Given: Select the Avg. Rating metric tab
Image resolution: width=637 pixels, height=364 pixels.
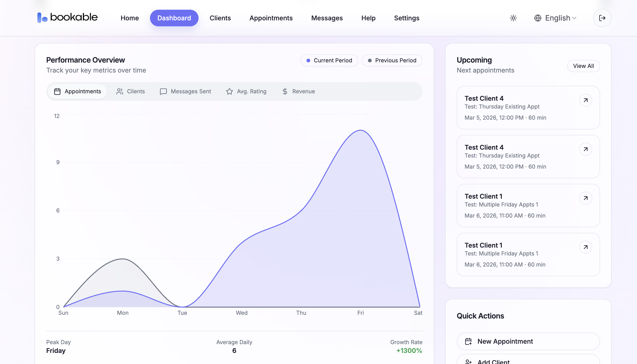Looking at the screenshot, I should point(246,91).
